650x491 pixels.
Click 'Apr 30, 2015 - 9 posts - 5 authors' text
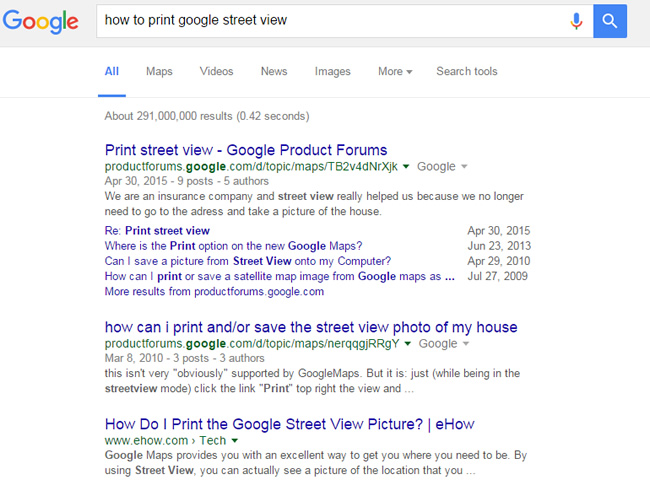pyautogui.click(x=187, y=181)
